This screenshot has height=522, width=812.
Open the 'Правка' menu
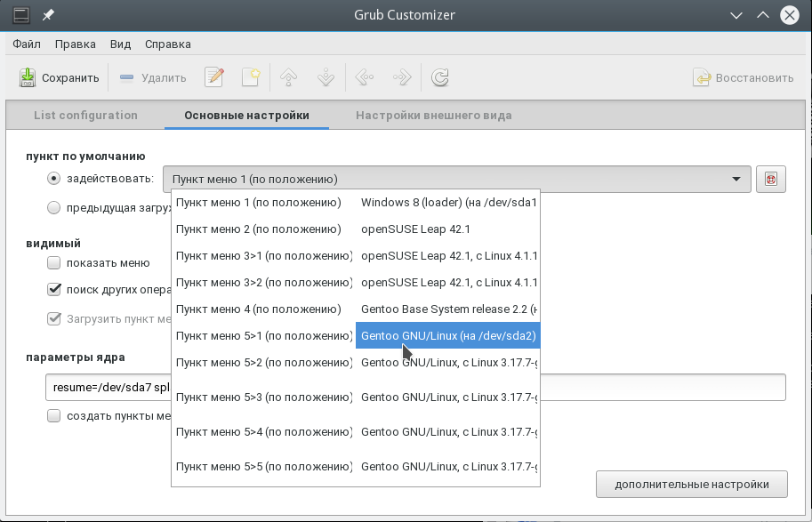pyautogui.click(x=75, y=44)
